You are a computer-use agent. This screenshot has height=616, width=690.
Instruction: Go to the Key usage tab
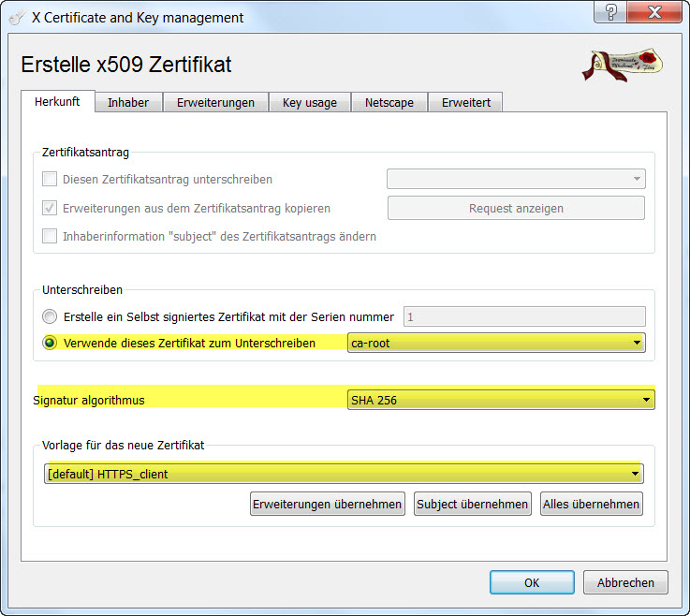(x=310, y=103)
